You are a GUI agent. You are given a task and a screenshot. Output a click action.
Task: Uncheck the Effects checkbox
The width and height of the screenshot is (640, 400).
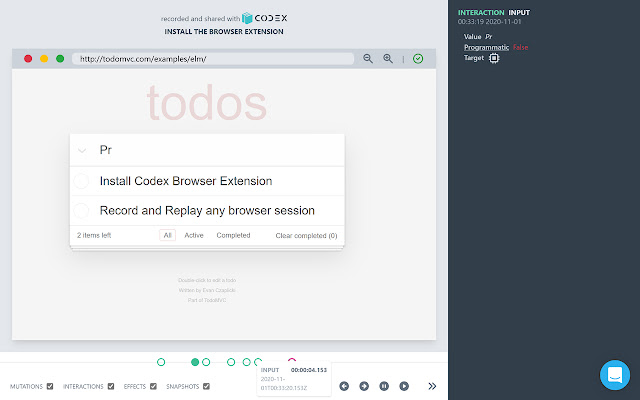pyautogui.click(x=153, y=386)
